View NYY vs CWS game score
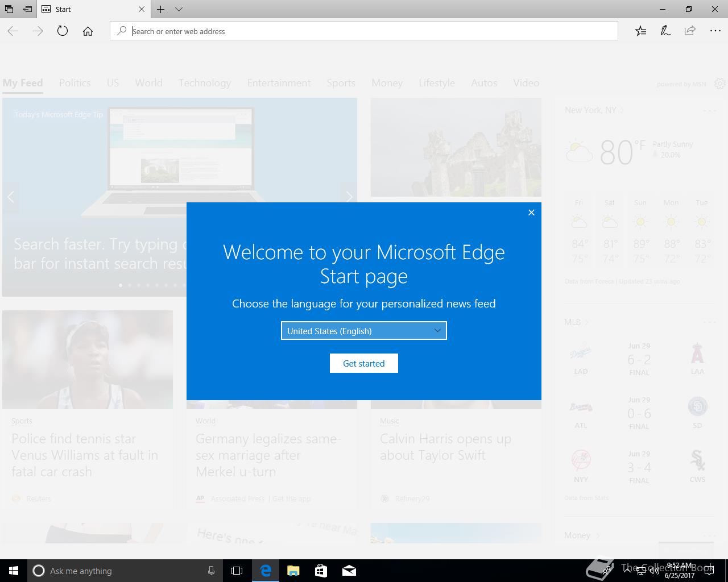The width and height of the screenshot is (728, 582). (x=639, y=468)
